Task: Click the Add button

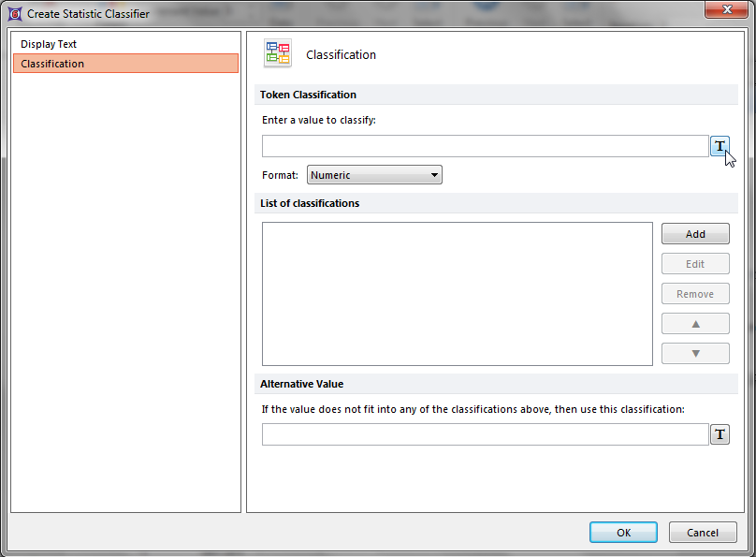Action: tap(695, 234)
